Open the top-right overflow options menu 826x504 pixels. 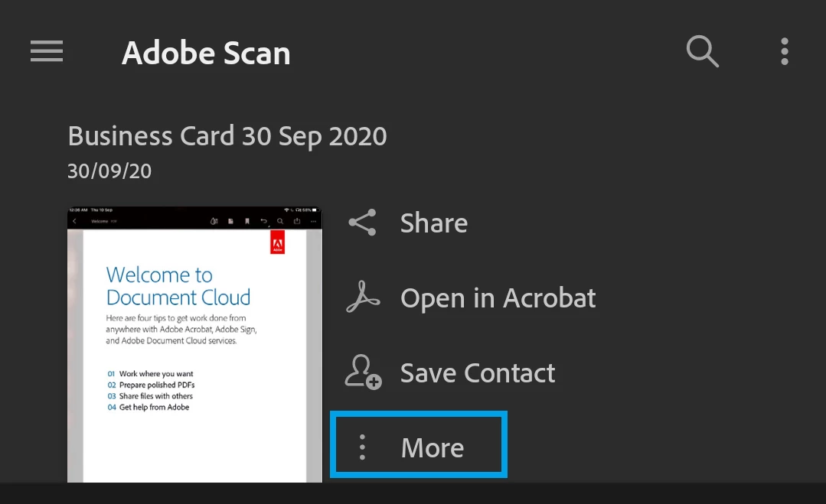785,51
